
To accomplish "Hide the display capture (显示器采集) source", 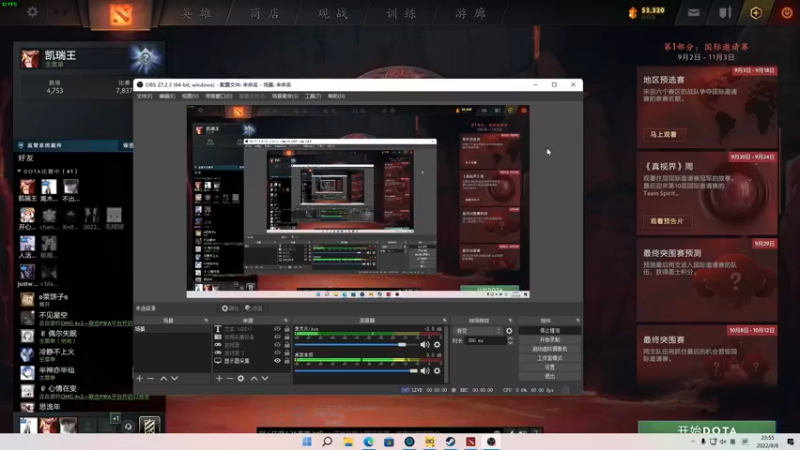I will pyautogui.click(x=277, y=361).
